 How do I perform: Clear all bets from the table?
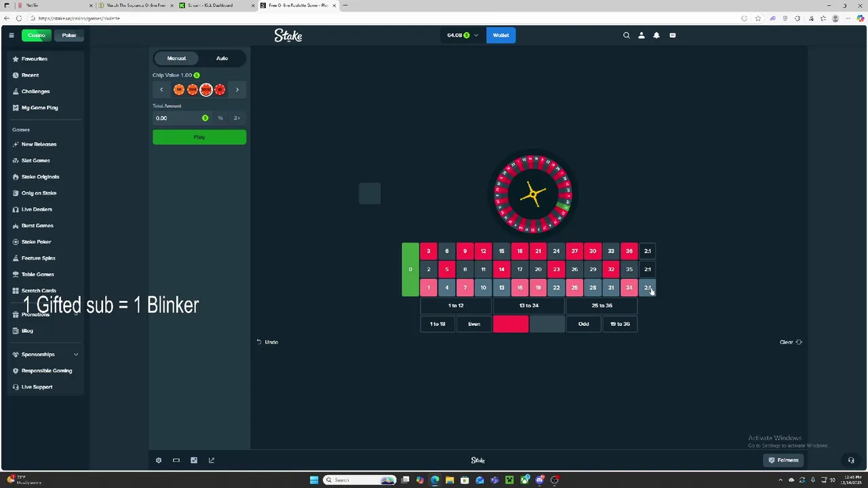(791, 342)
